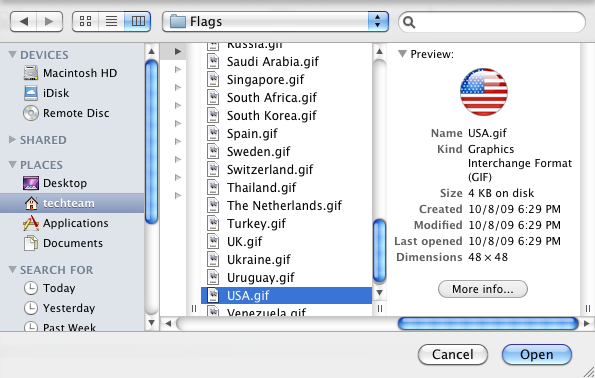Image resolution: width=595 pixels, height=378 pixels.
Task: Collapse the PLACES section
Action: pos(13,165)
